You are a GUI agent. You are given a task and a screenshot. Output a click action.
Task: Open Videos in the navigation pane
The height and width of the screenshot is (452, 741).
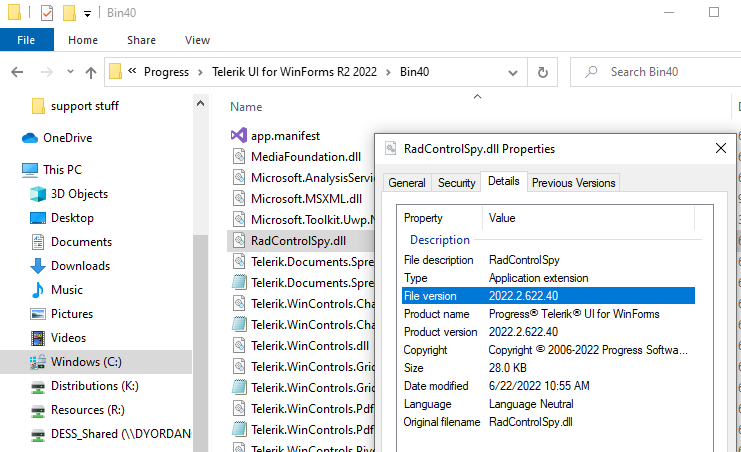(x=69, y=338)
